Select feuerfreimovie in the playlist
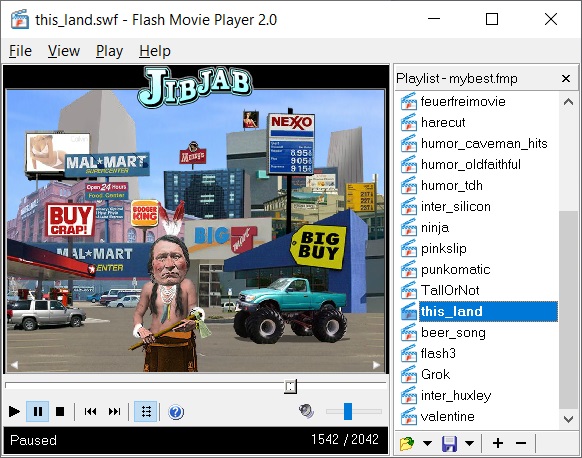Image resolution: width=582 pixels, height=458 pixels. (x=463, y=101)
